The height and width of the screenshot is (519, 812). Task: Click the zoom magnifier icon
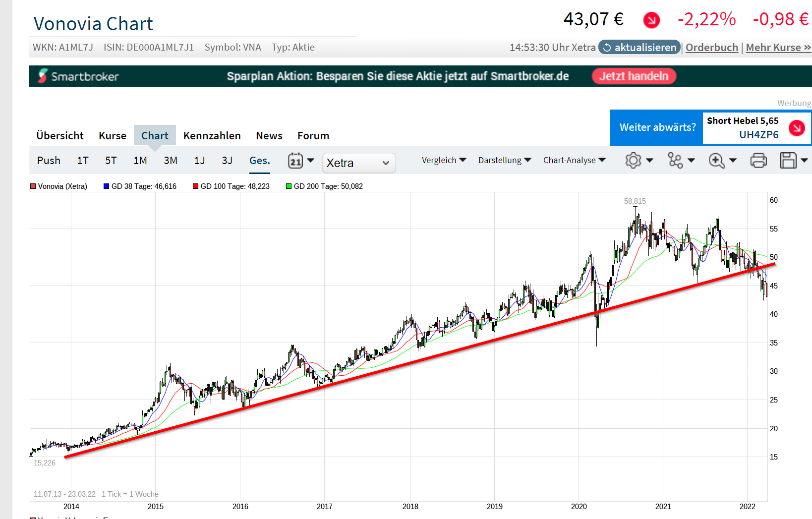[x=717, y=161]
